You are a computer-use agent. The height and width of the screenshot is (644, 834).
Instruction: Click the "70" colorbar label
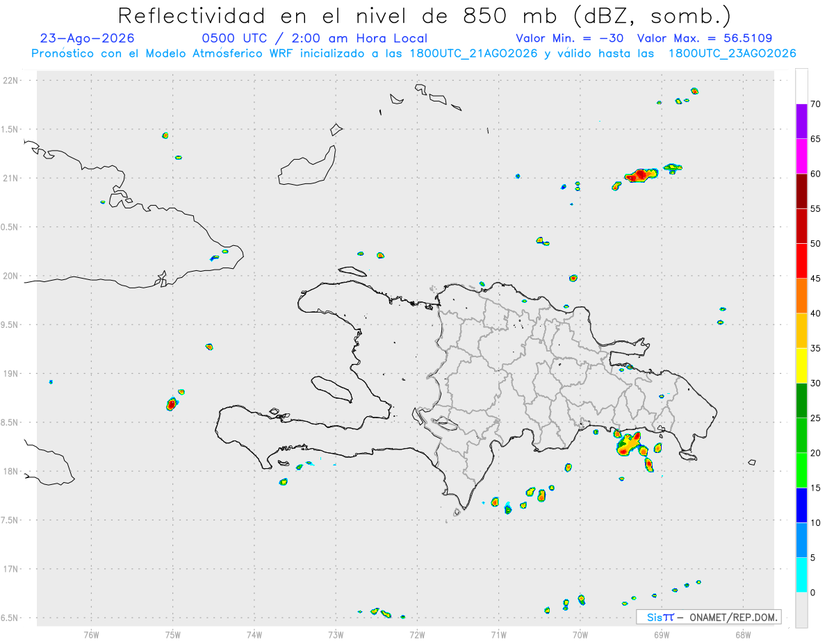click(815, 104)
